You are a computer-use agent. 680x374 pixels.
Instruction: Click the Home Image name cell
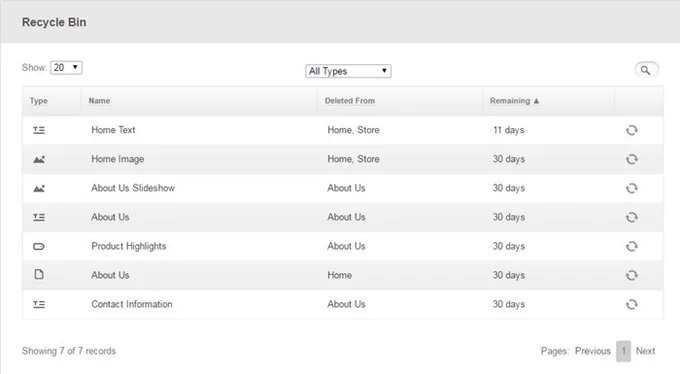click(118, 159)
